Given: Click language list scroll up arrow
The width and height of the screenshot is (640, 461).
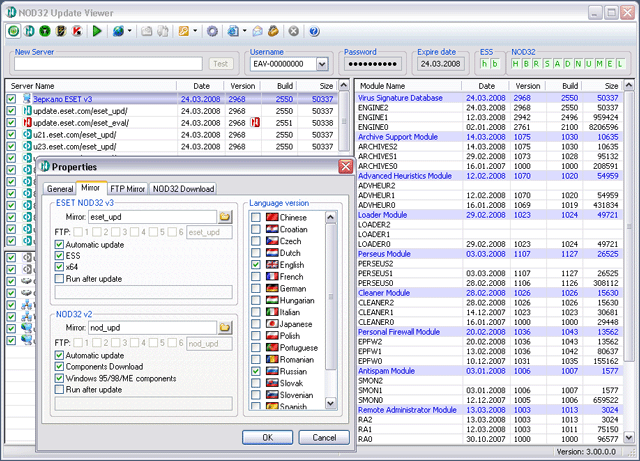Looking at the screenshot, I should pos(331,217).
